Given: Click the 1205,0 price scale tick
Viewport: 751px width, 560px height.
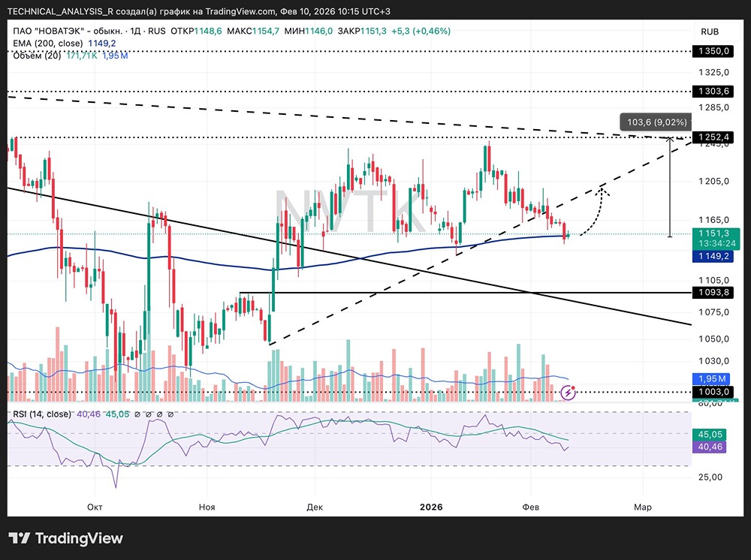Looking at the screenshot, I should click(x=713, y=181).
